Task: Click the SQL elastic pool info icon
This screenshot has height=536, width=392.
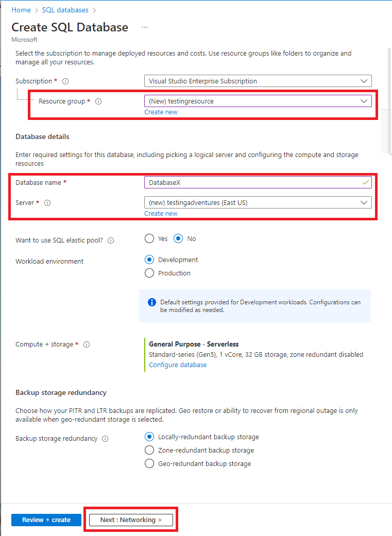Action: [x=110, y=240]
